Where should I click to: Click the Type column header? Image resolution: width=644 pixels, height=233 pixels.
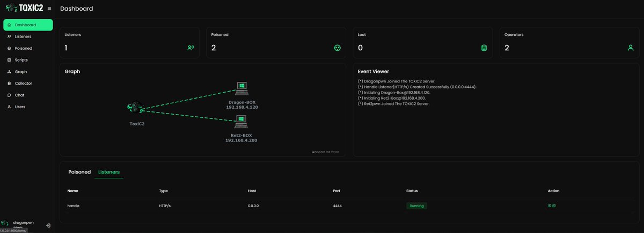click(x=164, y=191)
